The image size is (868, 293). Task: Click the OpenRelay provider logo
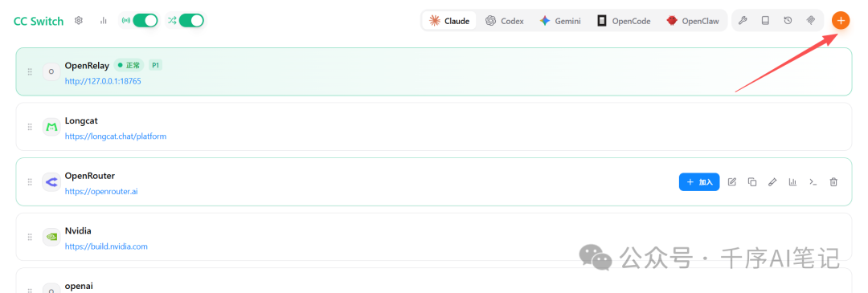pyautogui.click(x=51, y=72)
